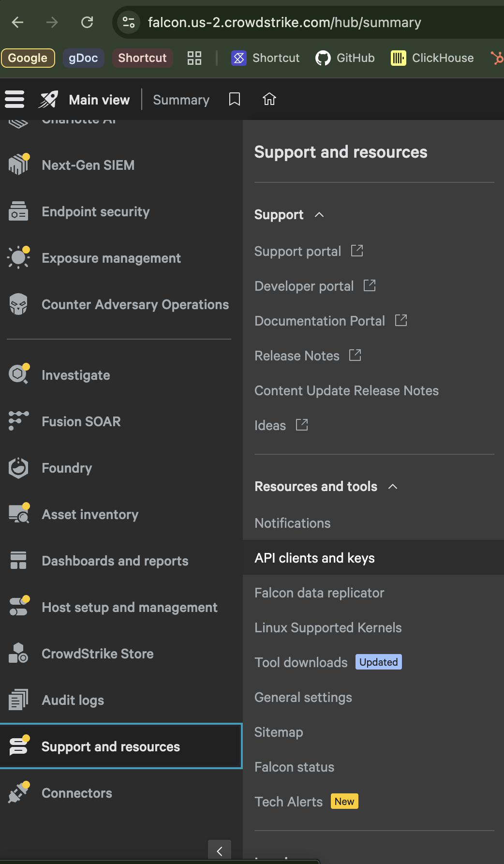504x864 pixels.
Task: Reload the page in the browser
Action: [87, 22]
